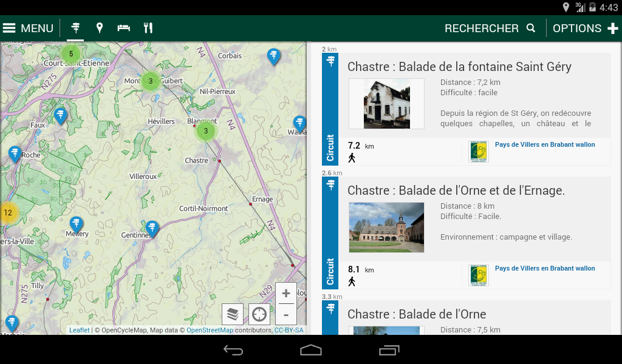Screen dimensions: 622x364
Task: Open CC-BY-SA license link
Action: [289, 330]
